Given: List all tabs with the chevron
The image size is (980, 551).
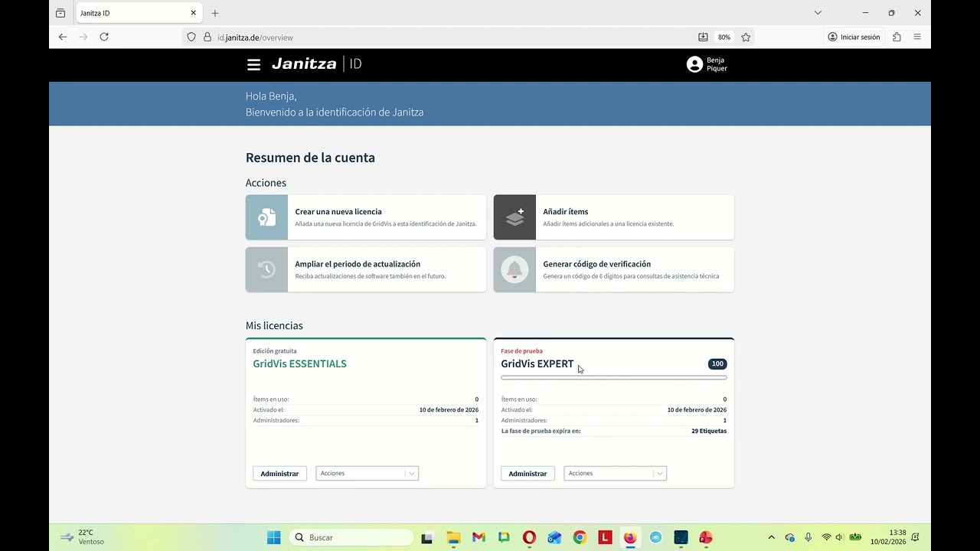Looking at the screenshot, I should pyautogui.click(x=818, y=13).
